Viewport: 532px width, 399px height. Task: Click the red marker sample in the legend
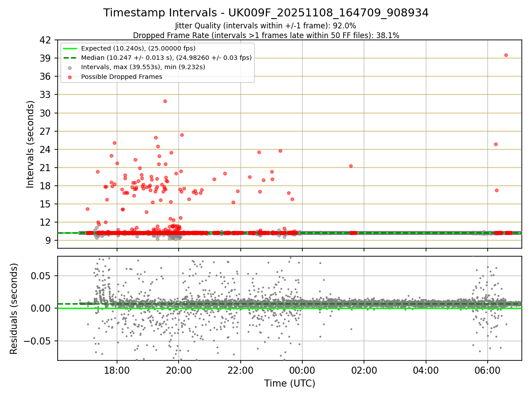coord(70,77)
